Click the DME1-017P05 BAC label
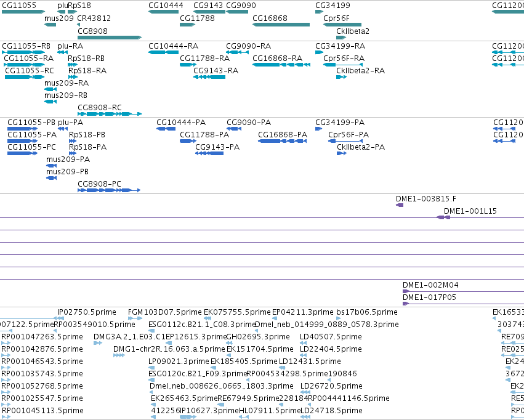 (x=429, y=297)
